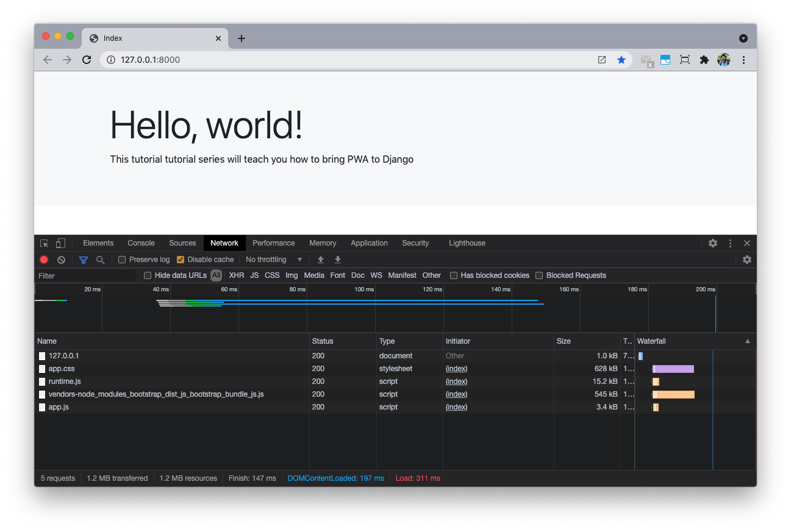Open network search magnifier
The width and height of the screenshot is (791, 532).
click(x=101, y=260)
